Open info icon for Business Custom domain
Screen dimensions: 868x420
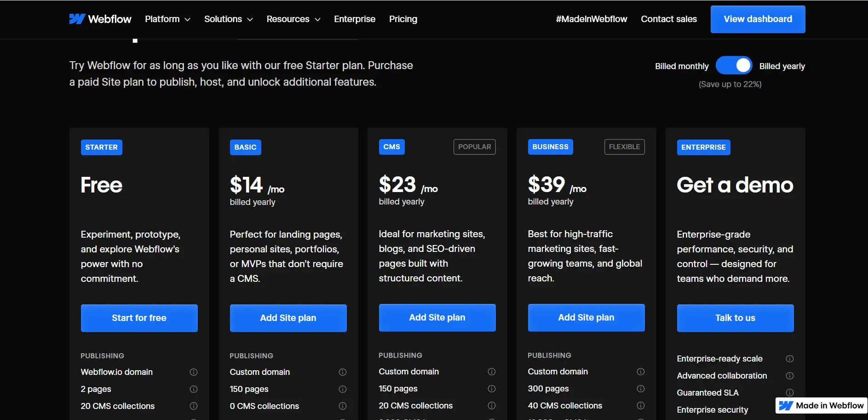click(x=641, y=372)
